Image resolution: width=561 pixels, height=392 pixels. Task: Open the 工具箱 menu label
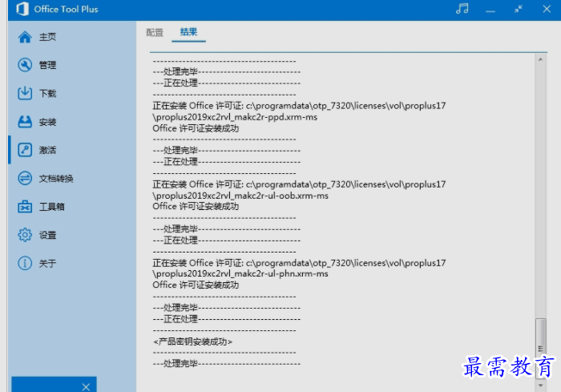52,207
